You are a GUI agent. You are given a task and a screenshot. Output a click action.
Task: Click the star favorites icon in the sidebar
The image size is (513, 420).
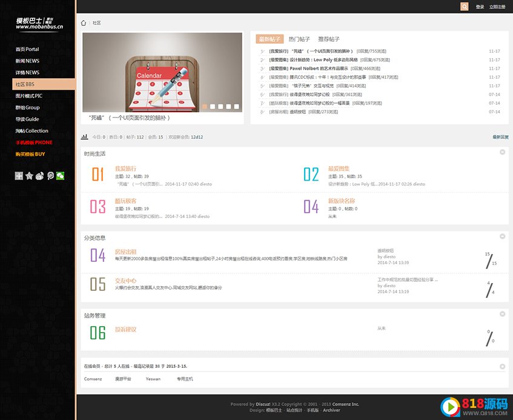tap(30, 176)
